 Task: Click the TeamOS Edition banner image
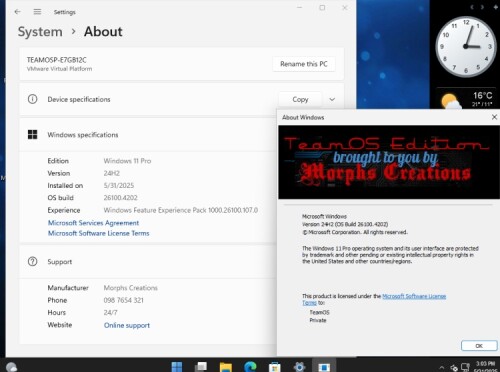point(389,162)
